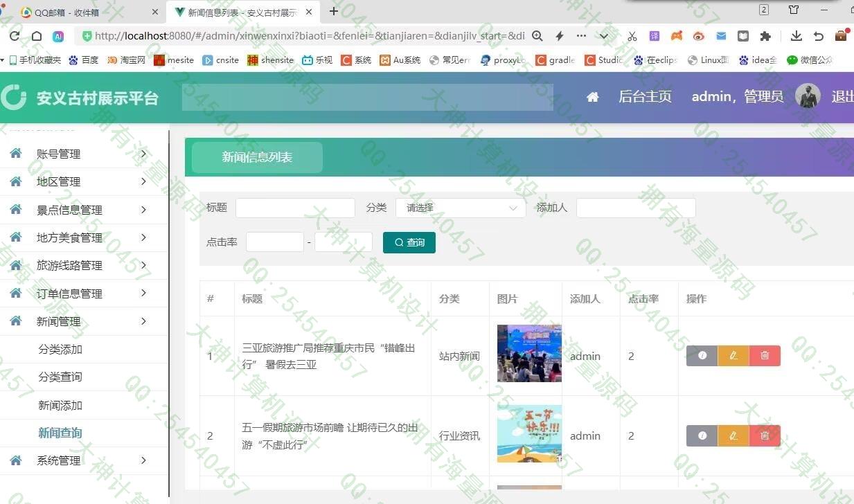Click the zoom magnifier icon in the address bar
The width and height of the screenshot is (854, 504).
point(537,36)
